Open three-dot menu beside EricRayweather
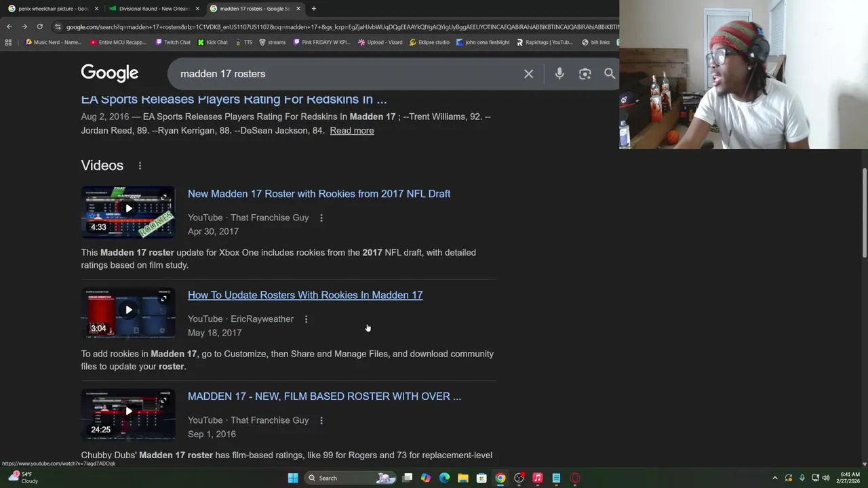The image size is (868, 488). pyautogui.click(x=306, y=319)
